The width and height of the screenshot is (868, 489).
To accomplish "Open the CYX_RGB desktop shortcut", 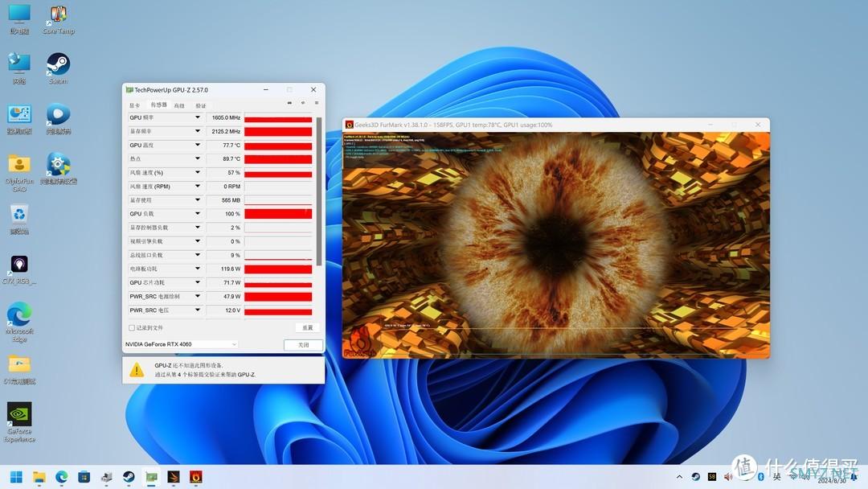I will point(19,269).
